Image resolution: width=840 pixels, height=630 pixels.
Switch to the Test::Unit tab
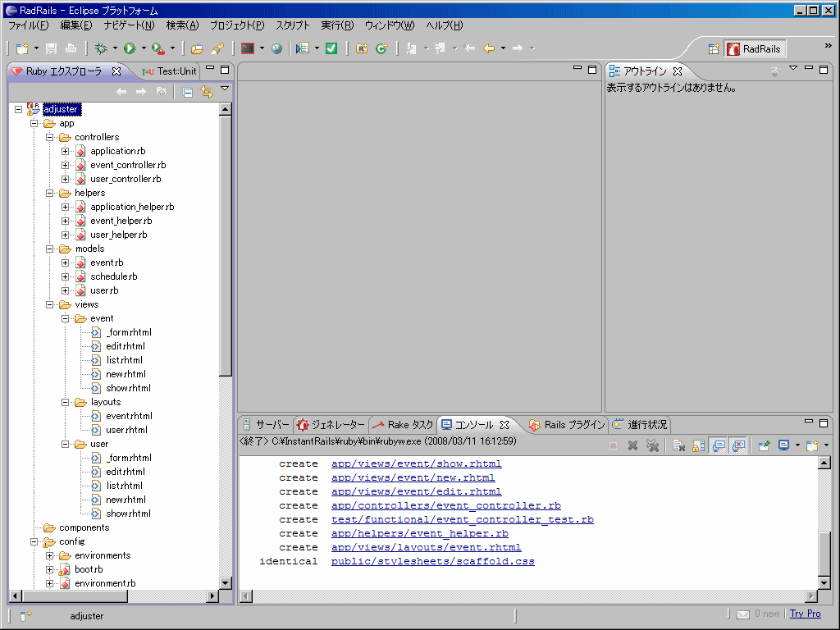[x=170, y=71]
